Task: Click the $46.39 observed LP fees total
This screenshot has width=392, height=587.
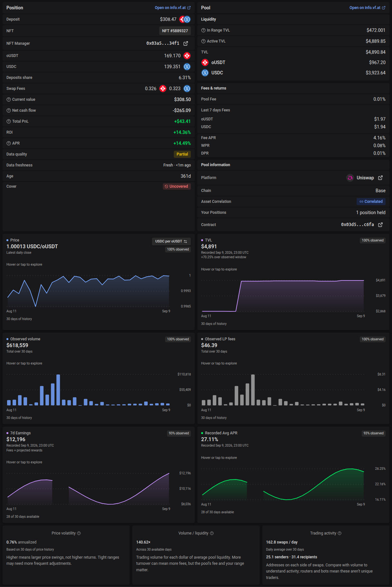Action: (x=209, y=345)
